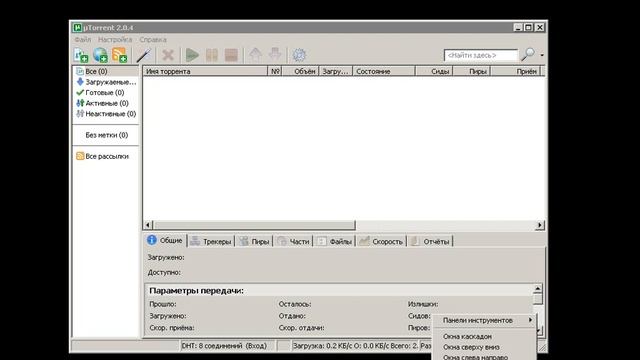The width and height of the screenshot is (640, 360).
Task: Maximize the µTorrent window
Action: (x=529, y=27)
